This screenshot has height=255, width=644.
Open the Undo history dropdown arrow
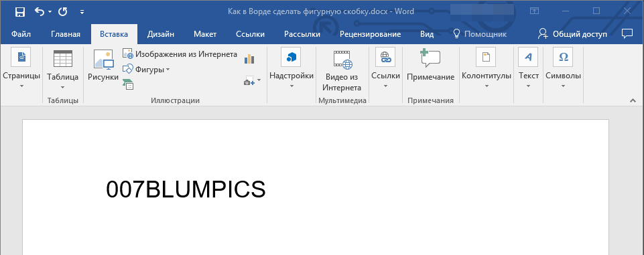point(50,12)
